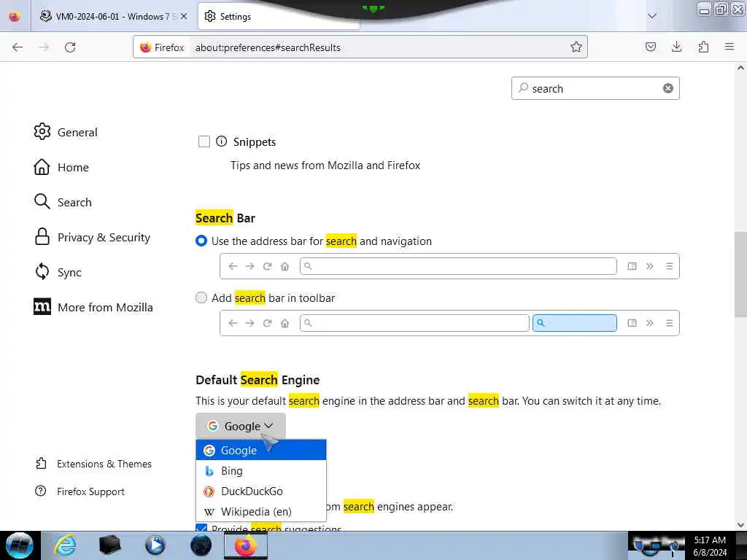Click the black box taskbar icon
Image resolution: width=747 pixels, height=560 pixels.
pos(109,545)
